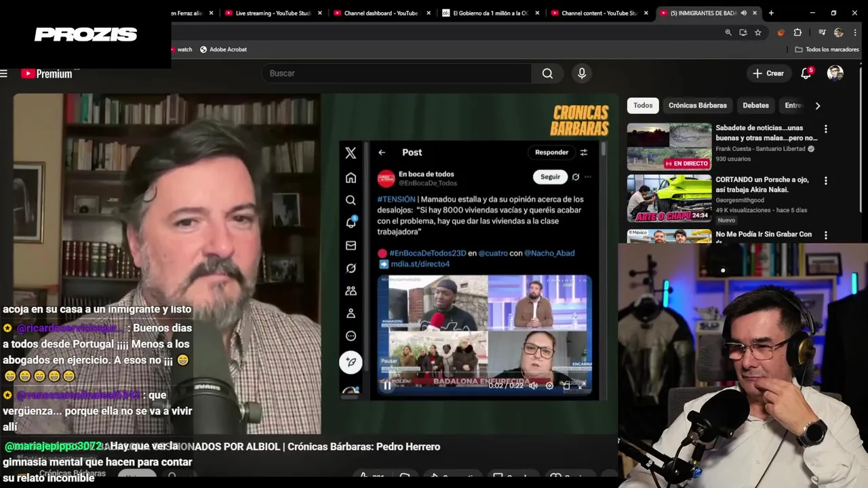Start voice search with the microphone icon

pyautogui.click(x=582, y=73)
